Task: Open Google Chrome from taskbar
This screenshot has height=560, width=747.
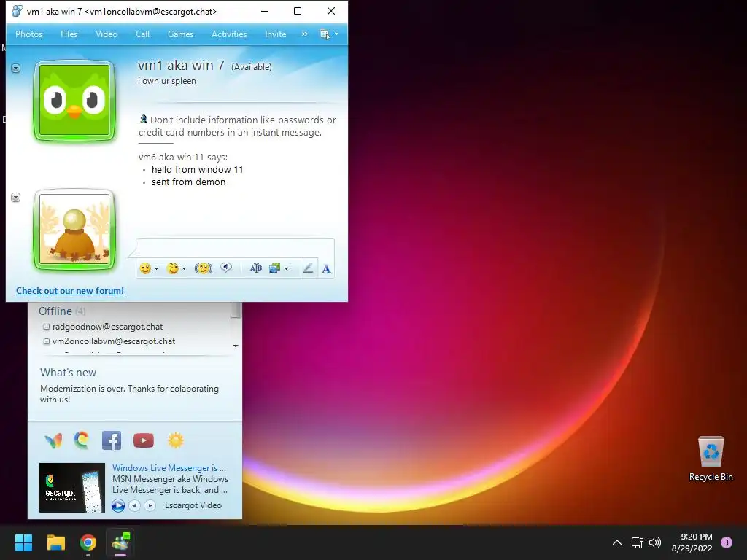Action: 88,542
